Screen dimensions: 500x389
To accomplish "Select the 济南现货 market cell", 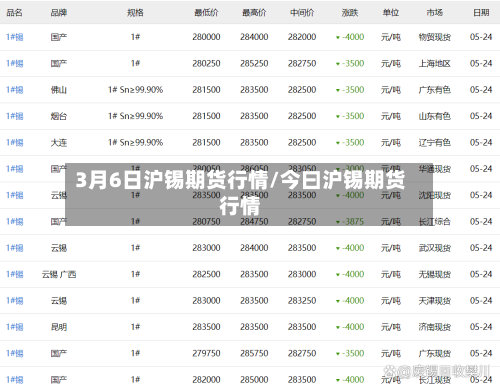I will [435, 327].
